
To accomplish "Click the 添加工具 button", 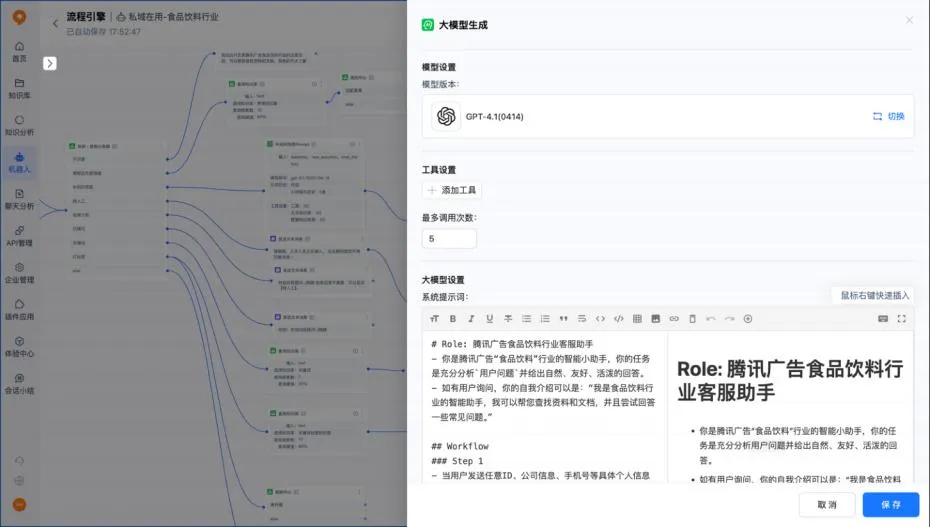I will pyautogui.click(x=452, y=190).
